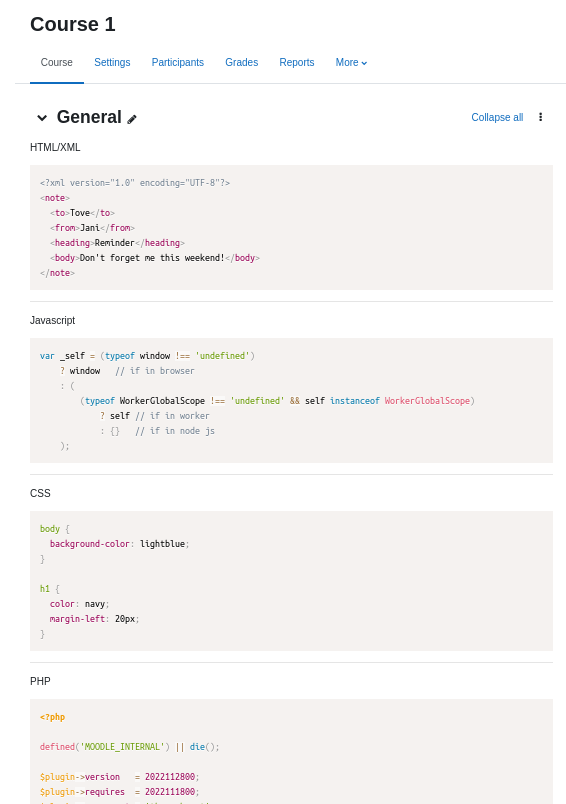This screenshot has height=804, width=566.
Task: Click the Javascript label text
Action: tap(52, 320)
